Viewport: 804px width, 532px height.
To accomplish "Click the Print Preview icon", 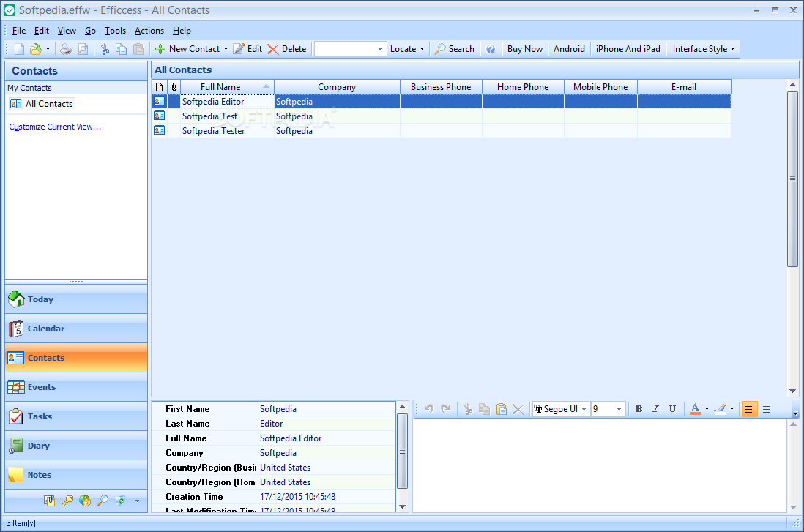I will point(83,49).
